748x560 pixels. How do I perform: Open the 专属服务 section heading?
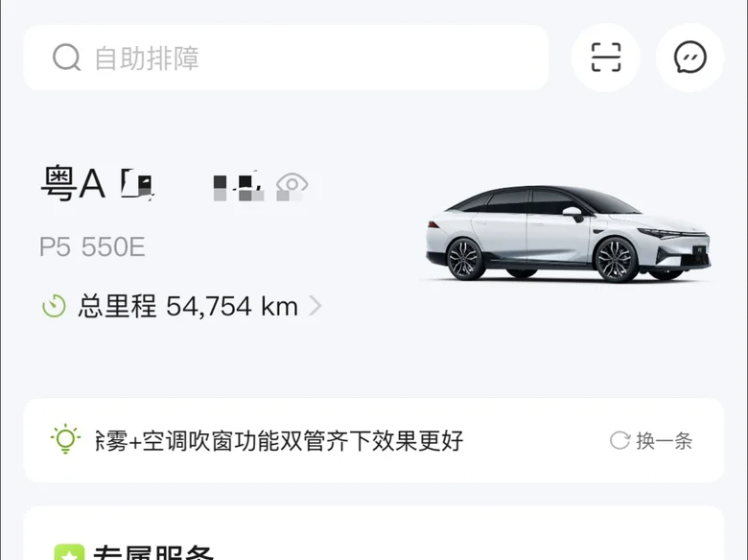point(152,552)
